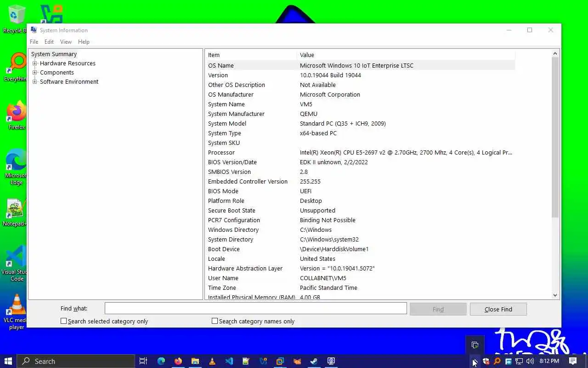Screen dimensions: 588x368
Task: Open Microsoft Edge desktop shortcut
Action: tap(15, 167)
